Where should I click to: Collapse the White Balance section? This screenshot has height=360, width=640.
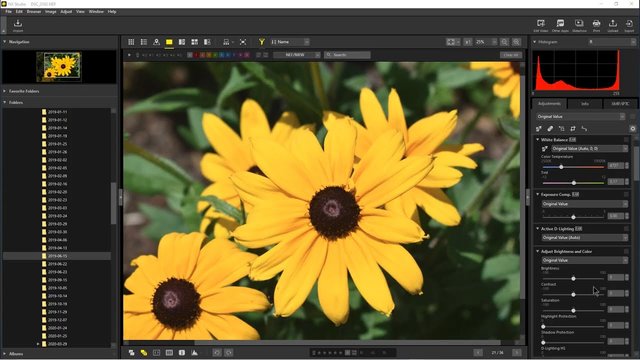[538, 140]
